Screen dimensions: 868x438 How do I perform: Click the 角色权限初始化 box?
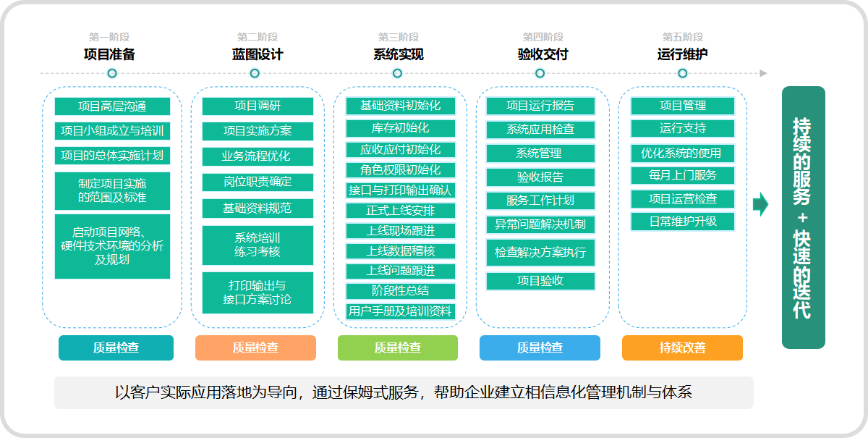tap(401, 170)
